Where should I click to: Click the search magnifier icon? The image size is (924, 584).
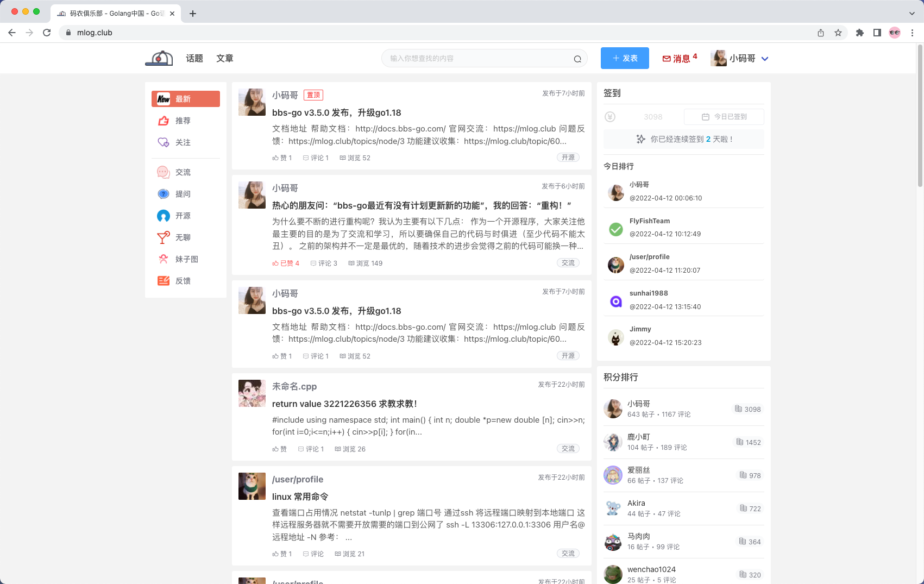click(x=577, y=59)
